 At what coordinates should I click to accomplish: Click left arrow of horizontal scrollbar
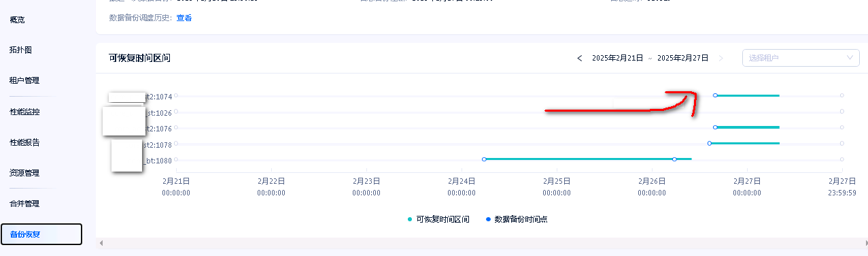coord(101,243)
